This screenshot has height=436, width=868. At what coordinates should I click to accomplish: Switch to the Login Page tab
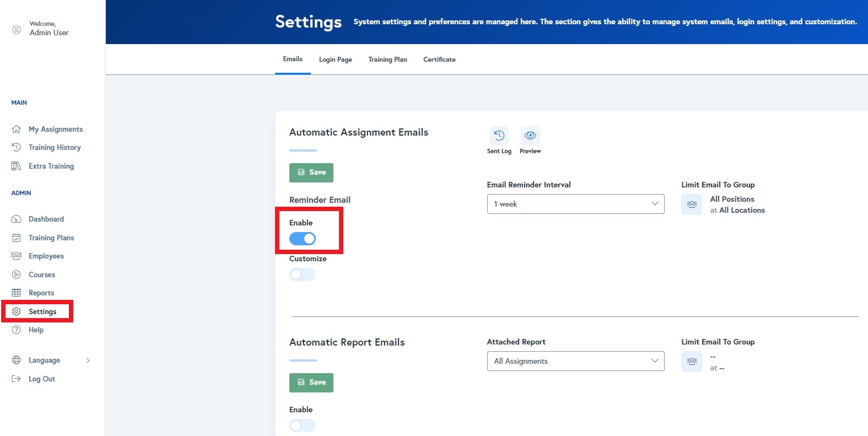(x=335, y=60)
